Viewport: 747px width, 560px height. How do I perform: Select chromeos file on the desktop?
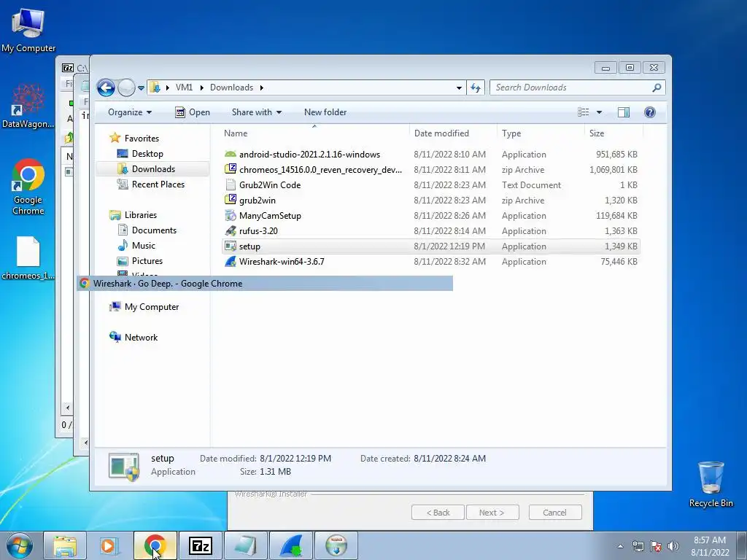(28, 258)
